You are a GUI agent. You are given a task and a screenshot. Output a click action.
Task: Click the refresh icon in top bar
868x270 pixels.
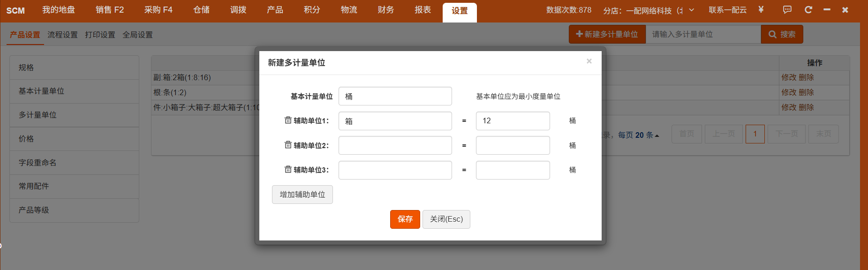(808, 10)
